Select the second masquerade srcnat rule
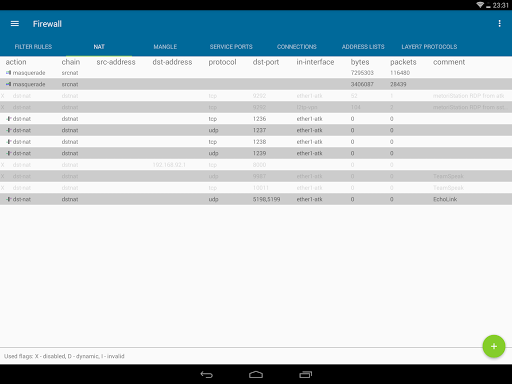 pos(256,84)
